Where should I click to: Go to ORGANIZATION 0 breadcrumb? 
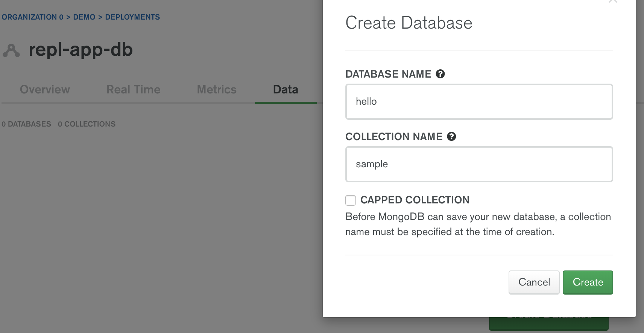[32, 17]
